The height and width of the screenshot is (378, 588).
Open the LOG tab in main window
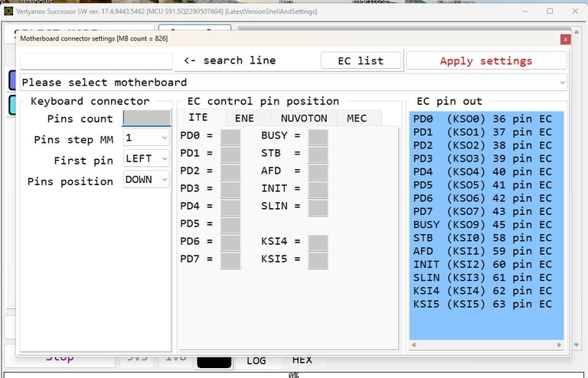pyautogui.click(x=256, y=360)
